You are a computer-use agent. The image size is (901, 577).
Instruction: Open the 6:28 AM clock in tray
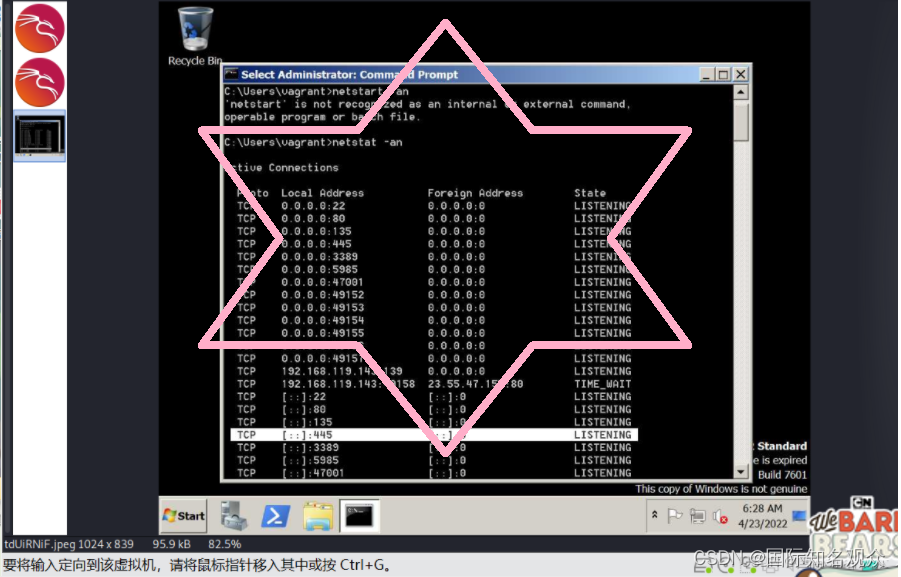tap(762, 509)
